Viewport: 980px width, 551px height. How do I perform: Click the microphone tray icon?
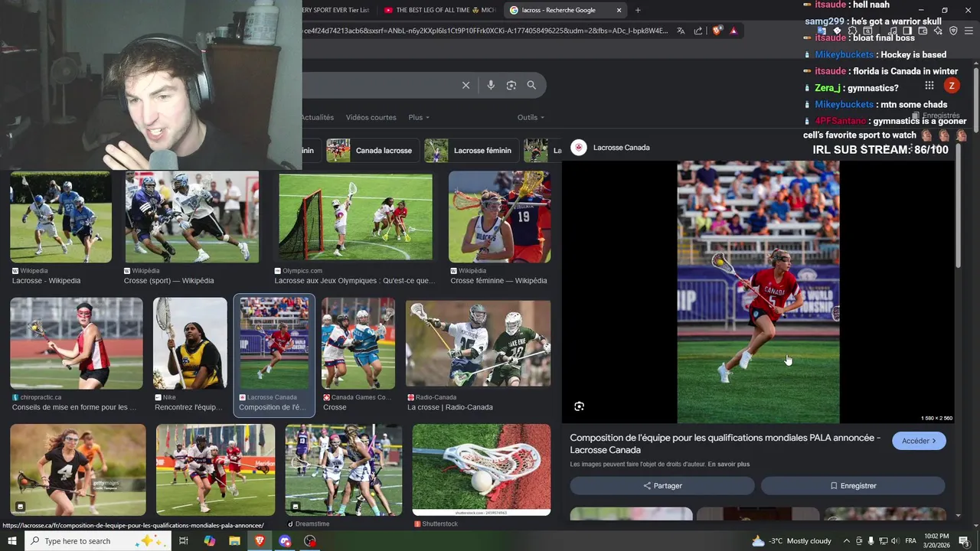(871, 541)
